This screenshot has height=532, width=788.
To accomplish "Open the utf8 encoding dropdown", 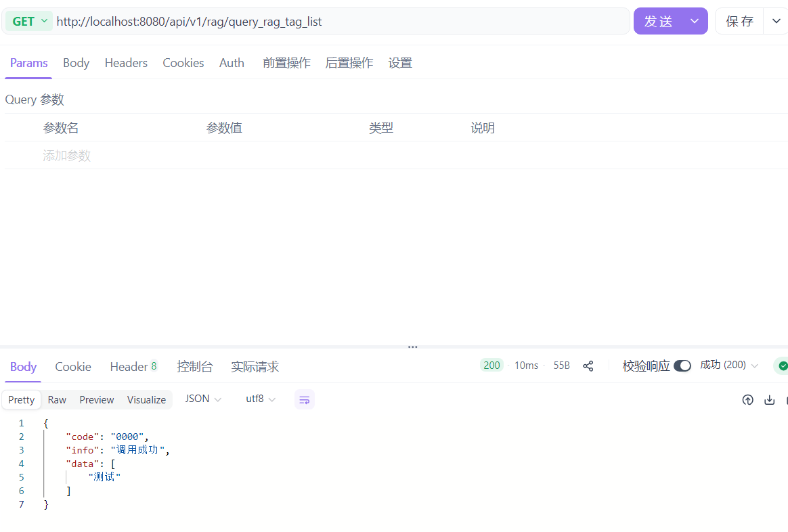I will [261, 399].
